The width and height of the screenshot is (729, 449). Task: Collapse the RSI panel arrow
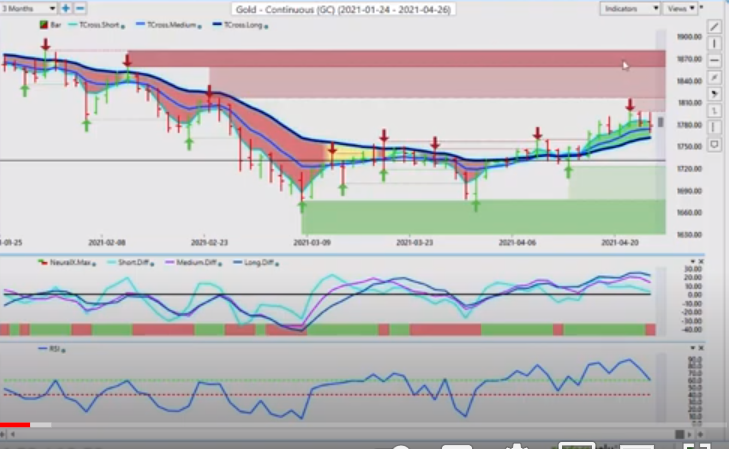[693, 348]
